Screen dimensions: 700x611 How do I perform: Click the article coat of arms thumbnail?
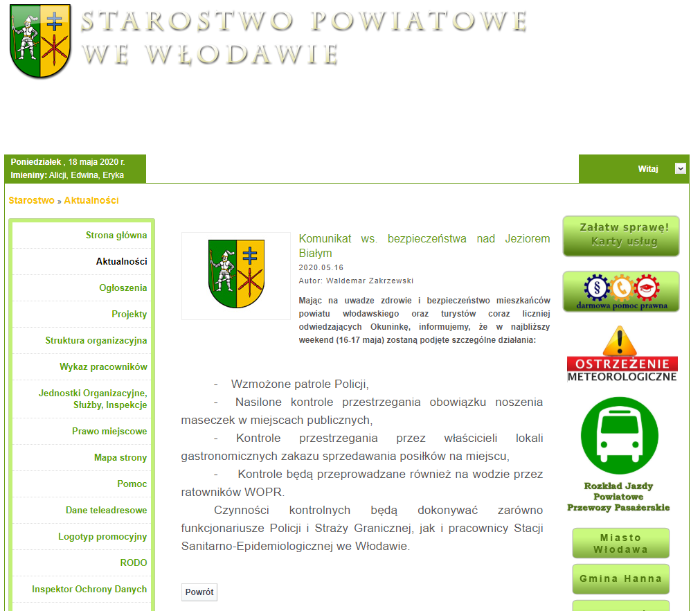tap(235, 276)
